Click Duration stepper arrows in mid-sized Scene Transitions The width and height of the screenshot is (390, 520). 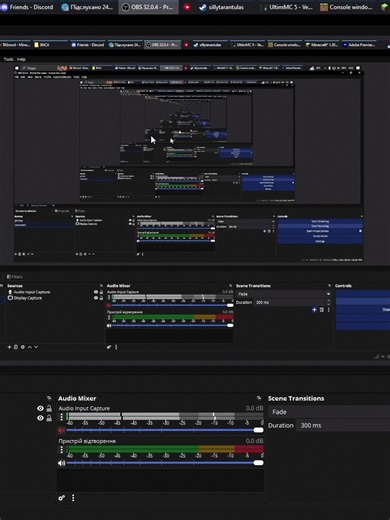329,302
